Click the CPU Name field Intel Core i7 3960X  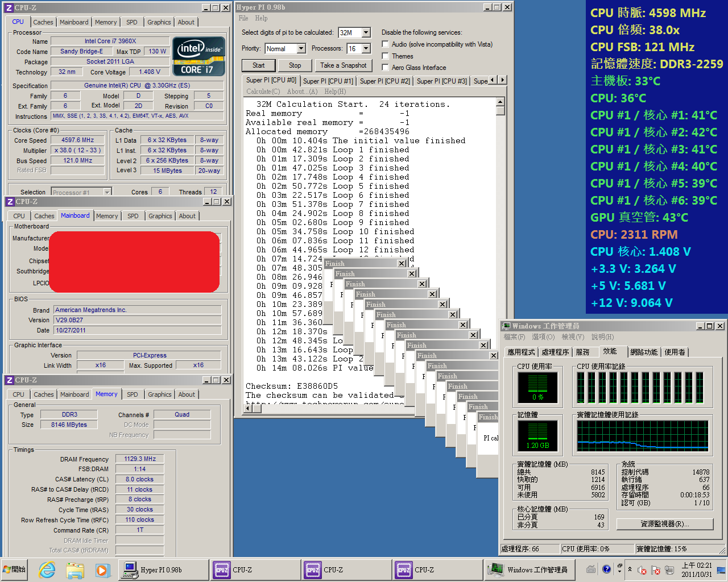(110, 41)
